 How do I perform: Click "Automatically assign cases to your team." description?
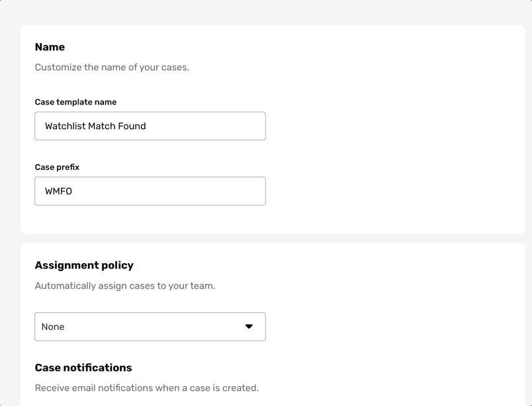pyautogui.click(x=125, y=286)
